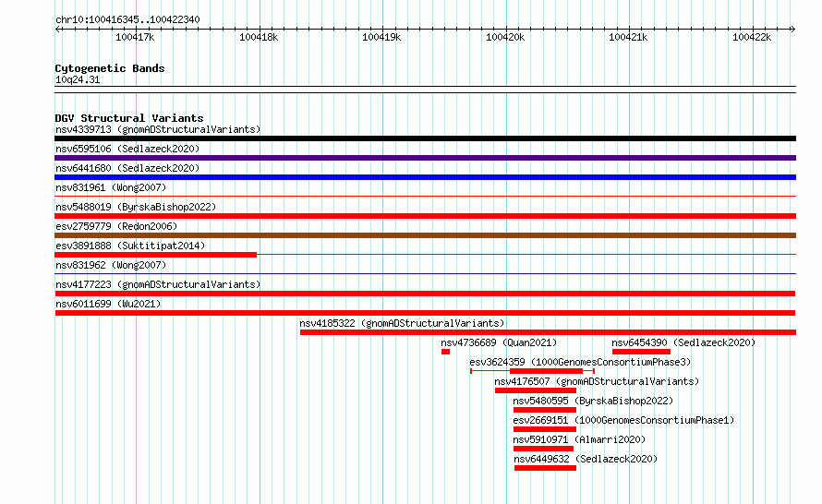The height and width of the screenshot is (504, 822).
Task: Open nsv5910971 (Almarri2020) label
Action: [x=579, y=439]
